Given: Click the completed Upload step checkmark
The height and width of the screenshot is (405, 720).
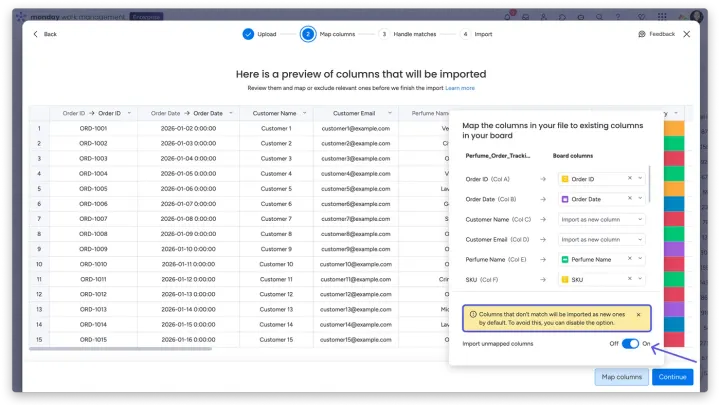Looking at the screenshot, I should [x=248, y=34].
